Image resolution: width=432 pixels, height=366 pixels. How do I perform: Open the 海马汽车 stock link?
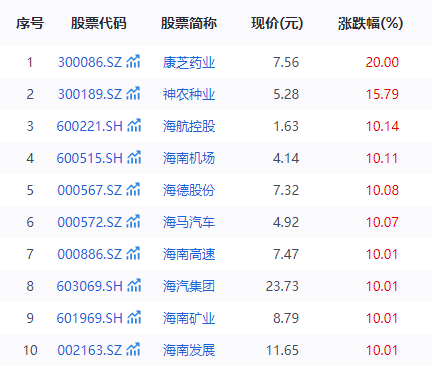[x=189, y=222]
